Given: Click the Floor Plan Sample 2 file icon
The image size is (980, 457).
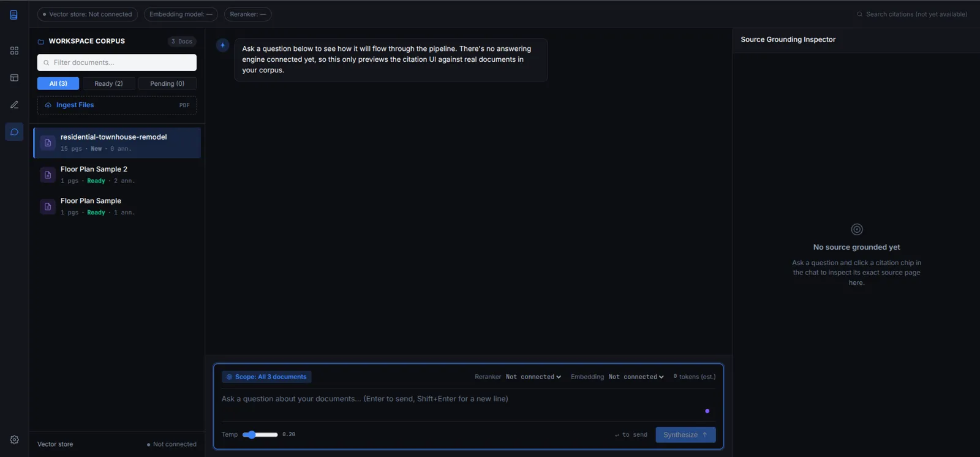Looking at the screenshot, I should [x=48, y=175].
